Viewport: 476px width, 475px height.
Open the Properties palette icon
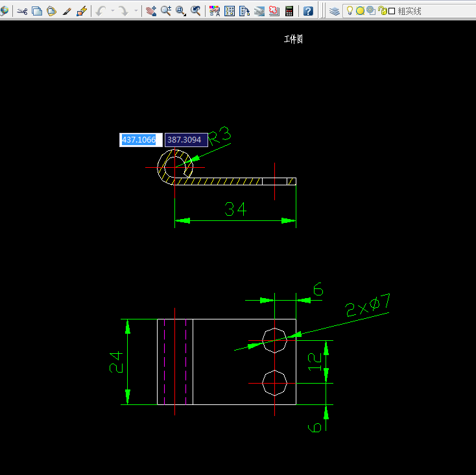(x=215, y=12)
